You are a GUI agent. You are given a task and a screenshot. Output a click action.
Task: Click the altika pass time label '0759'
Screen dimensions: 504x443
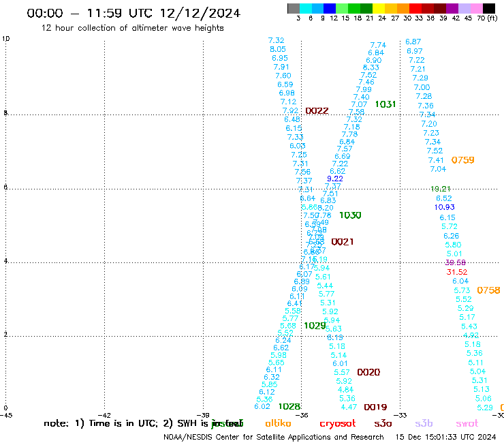click(463, 160)
